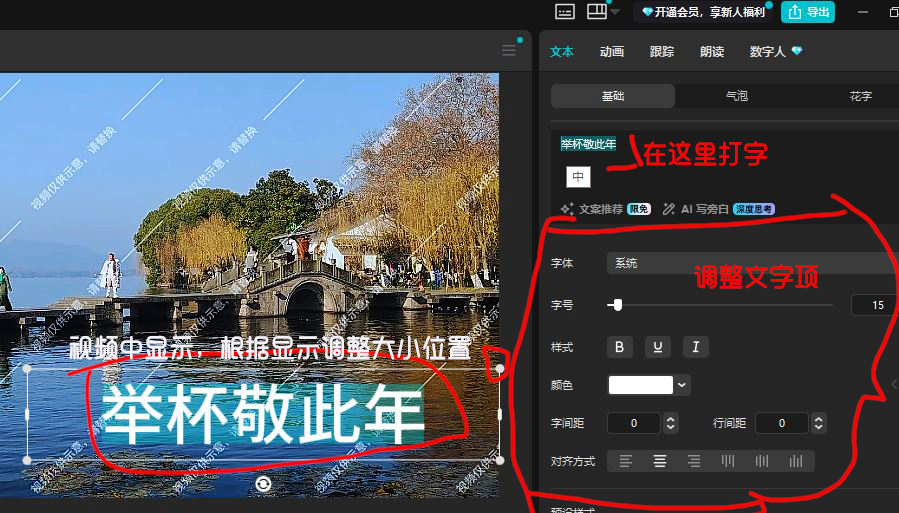Open the 字体 font dropdown

750,263
